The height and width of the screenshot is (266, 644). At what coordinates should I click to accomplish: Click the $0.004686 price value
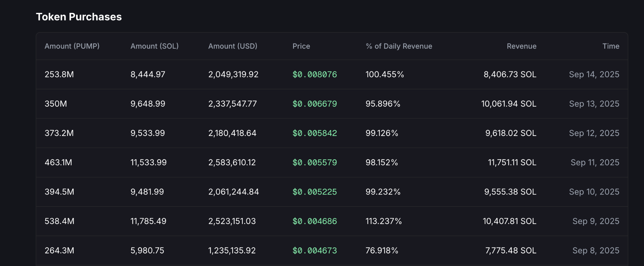(x=314, y=221)
